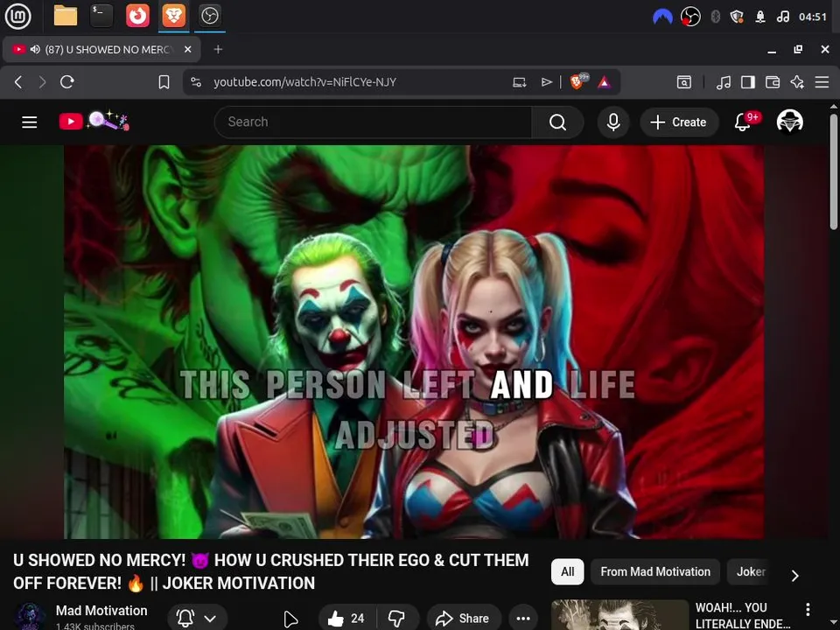
Task: Select the All filter chip
Action: click(567, 571)
